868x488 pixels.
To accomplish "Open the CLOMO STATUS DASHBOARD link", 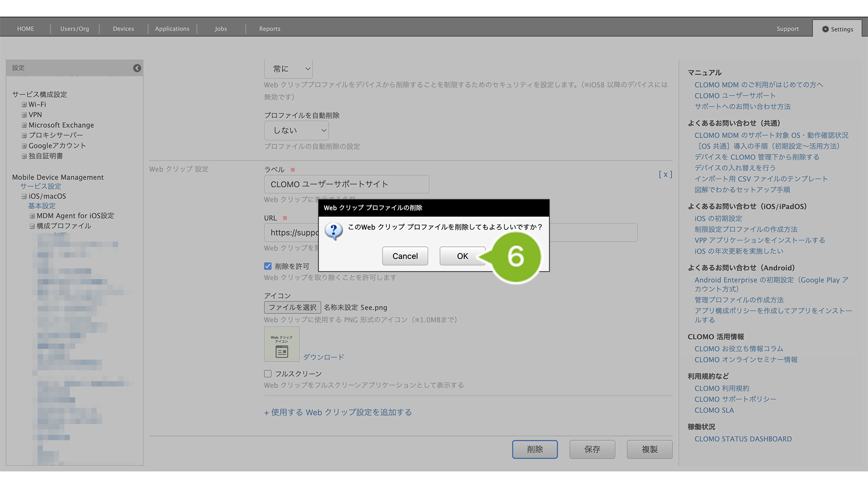I will click(743, 439).
